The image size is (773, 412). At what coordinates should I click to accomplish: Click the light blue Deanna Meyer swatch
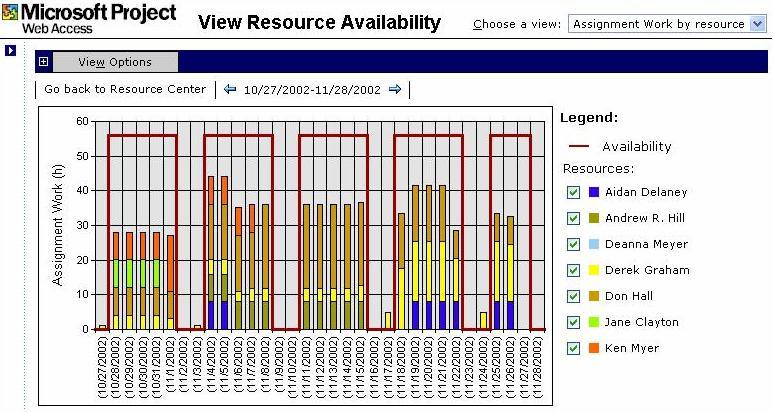click(594, 244)
